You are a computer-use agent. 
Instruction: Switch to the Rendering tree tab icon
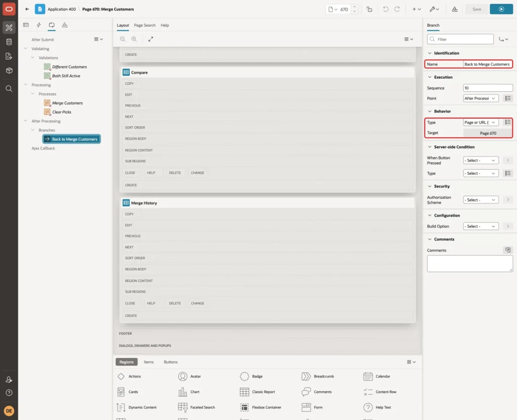pos(26,25)
